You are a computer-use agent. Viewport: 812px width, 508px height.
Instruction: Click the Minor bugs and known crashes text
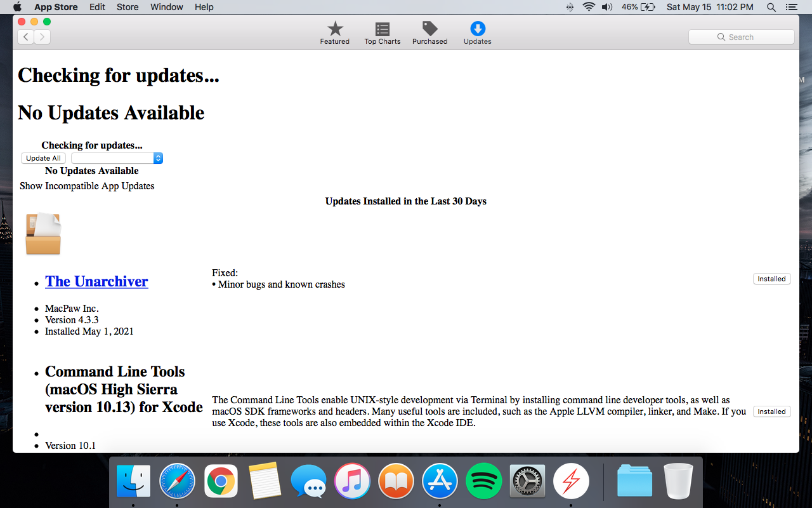282,284
